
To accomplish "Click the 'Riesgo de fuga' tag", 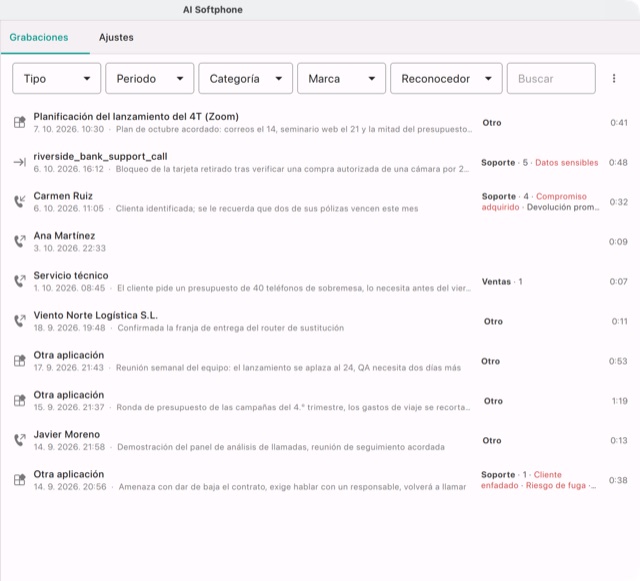I will tap(556, 485).
